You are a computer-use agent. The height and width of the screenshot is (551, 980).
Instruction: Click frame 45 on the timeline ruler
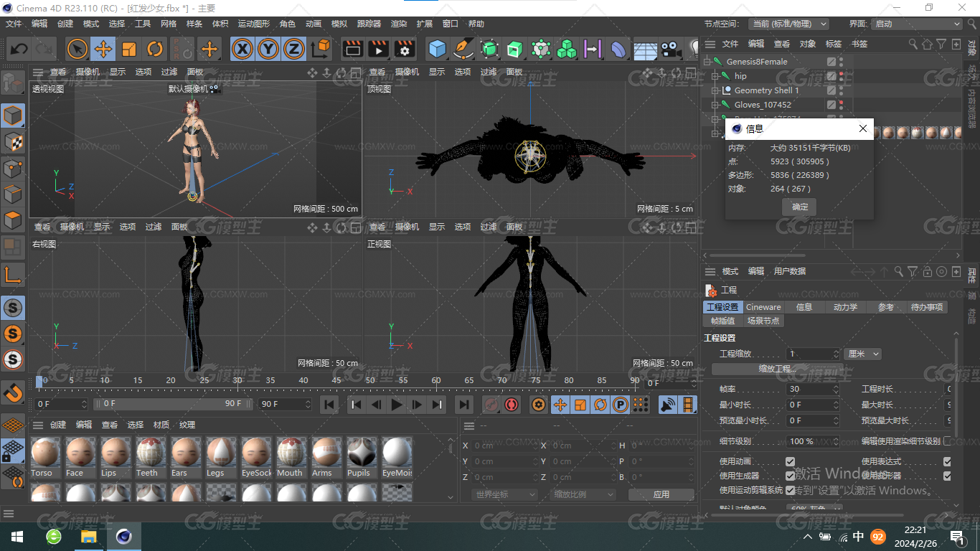click(x=336, y=380)
